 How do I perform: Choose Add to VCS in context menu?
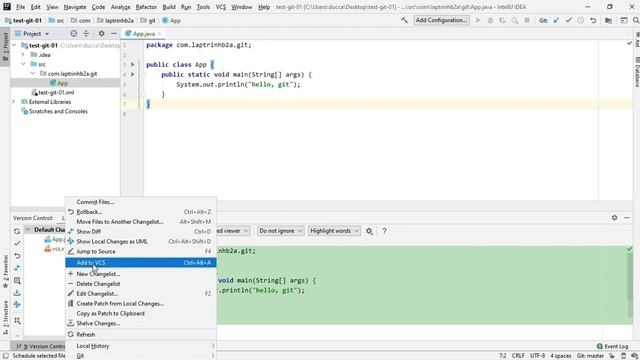pyautogui.click(x=141, y=262)
